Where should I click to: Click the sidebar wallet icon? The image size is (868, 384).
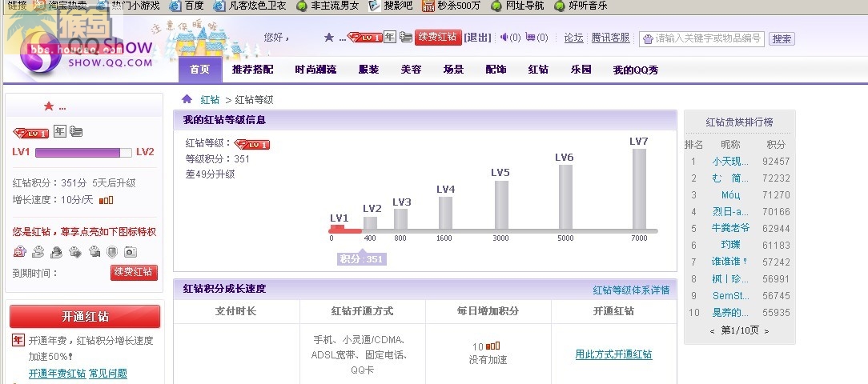tap(76, 132)
